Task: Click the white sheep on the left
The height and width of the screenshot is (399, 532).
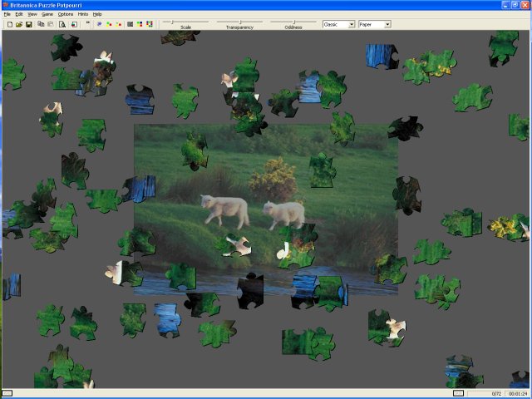Action: click(223, 209)
